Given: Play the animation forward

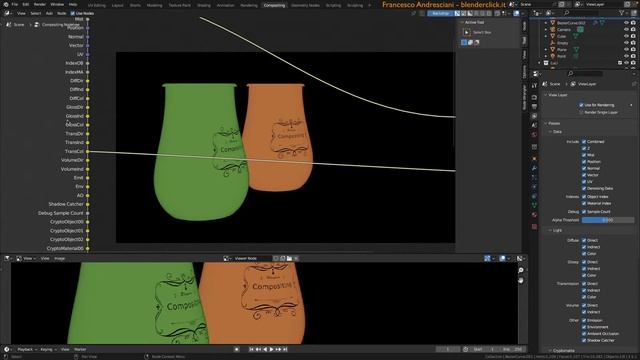Looking at the screenshot, I should (x=271, y=349).
